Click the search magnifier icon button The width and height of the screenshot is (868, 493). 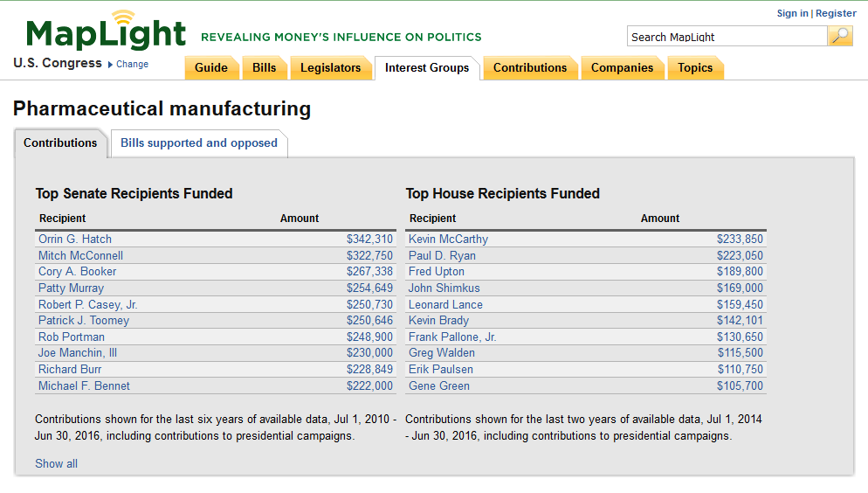click(x=840, y=36)
